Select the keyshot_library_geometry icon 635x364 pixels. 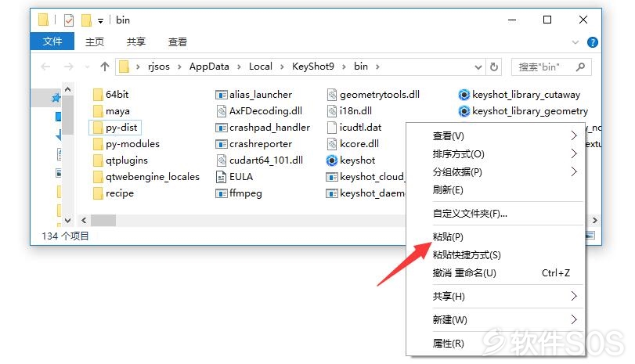click(x=464, y=111)
